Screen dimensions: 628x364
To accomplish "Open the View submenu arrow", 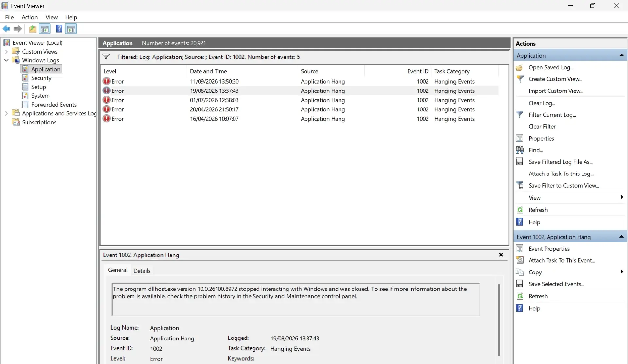I will [622, 197].
